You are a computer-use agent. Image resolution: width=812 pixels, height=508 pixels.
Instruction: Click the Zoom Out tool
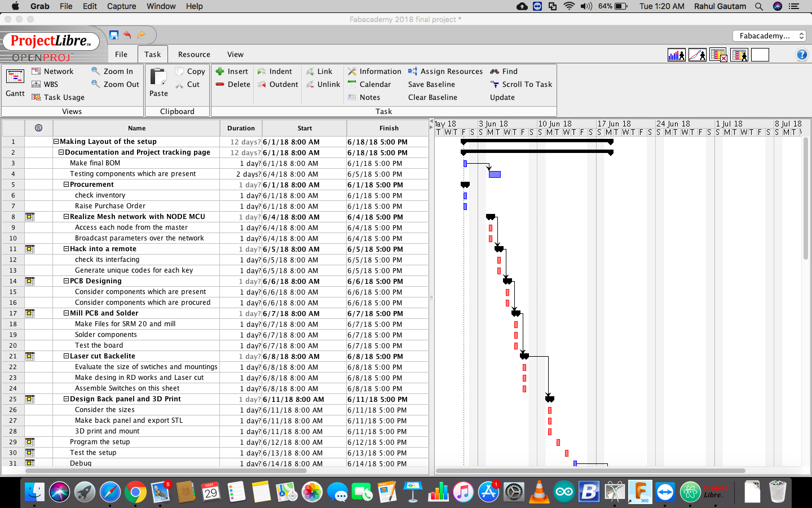click(x=115, y=85)
